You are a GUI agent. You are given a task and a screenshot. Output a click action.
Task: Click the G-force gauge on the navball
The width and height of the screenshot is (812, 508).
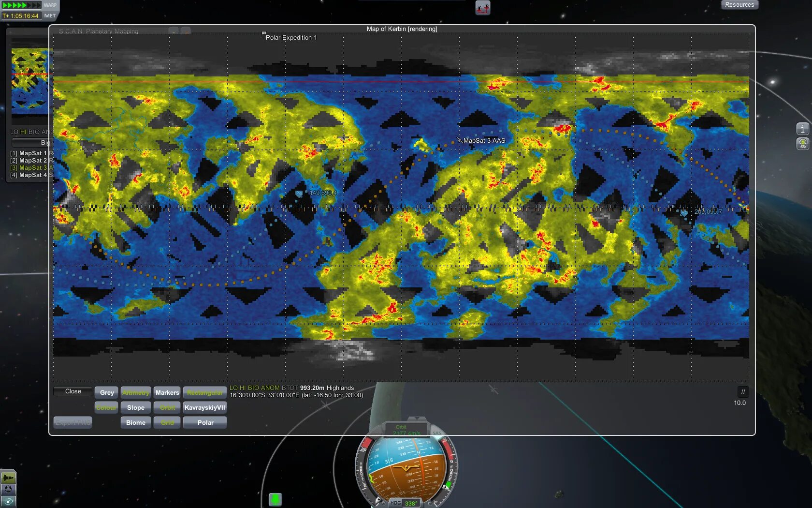449,468
